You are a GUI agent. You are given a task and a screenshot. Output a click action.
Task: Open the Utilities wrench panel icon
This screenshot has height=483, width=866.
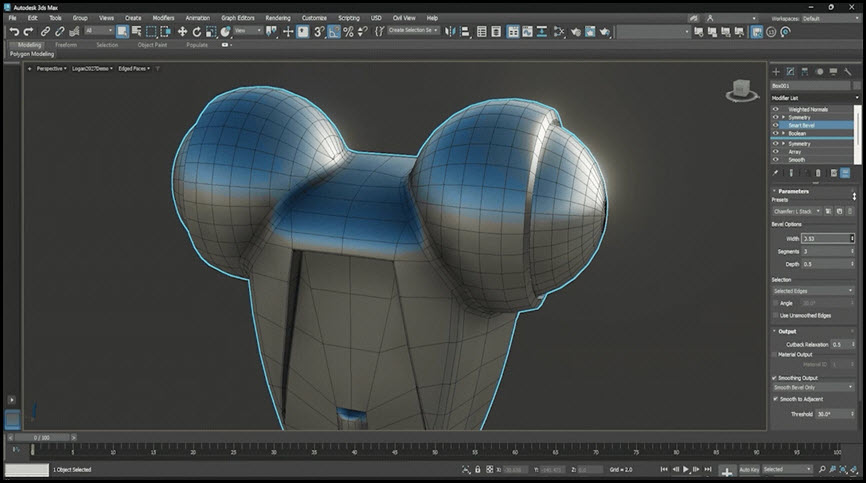click(x=848, y=72)
